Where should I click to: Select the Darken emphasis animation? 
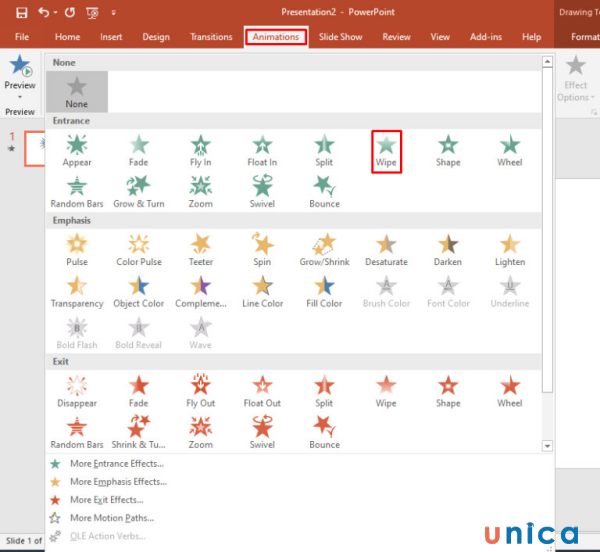point(448,250)
